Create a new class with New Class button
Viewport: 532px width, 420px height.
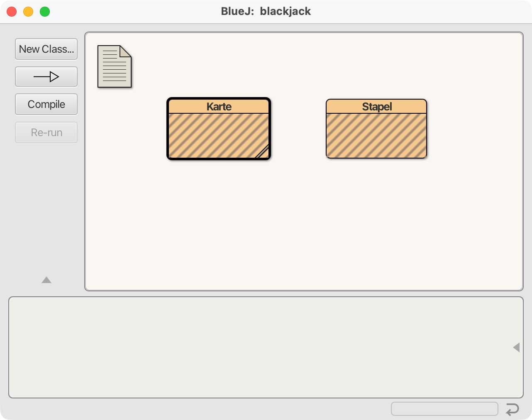pos(46,49)
